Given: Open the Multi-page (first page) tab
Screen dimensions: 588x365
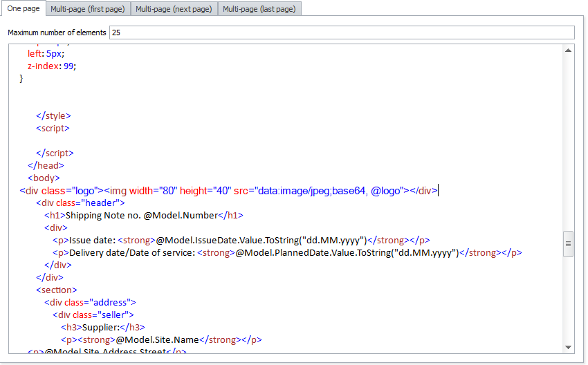Looking at the screenshot, I should coord(88,9).
